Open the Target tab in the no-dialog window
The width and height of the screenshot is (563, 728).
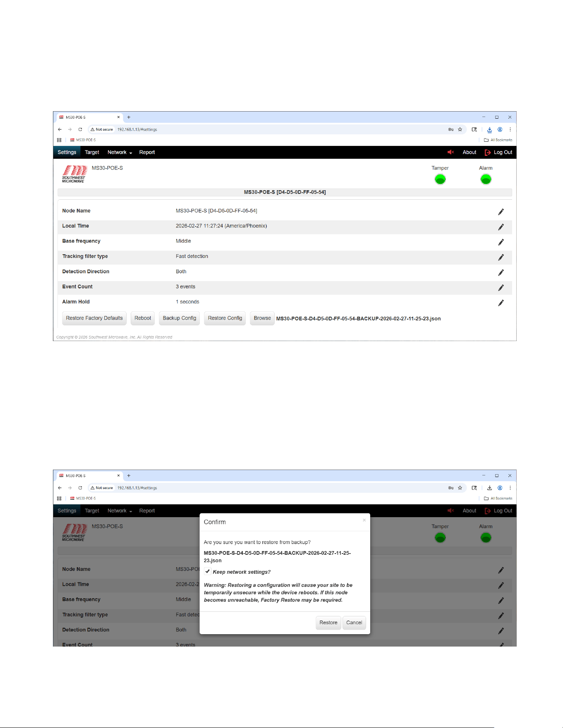(92, 152)
